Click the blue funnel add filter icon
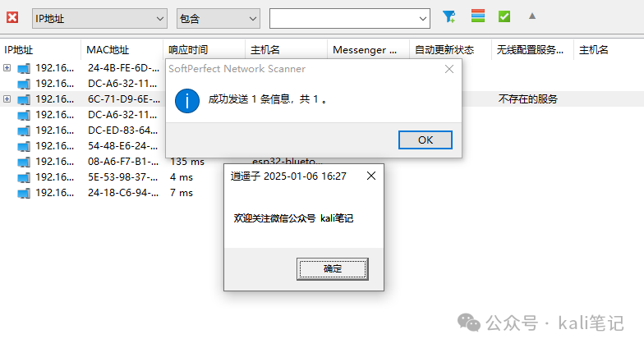This screenshot has height=348, width=644. point(448,16)
